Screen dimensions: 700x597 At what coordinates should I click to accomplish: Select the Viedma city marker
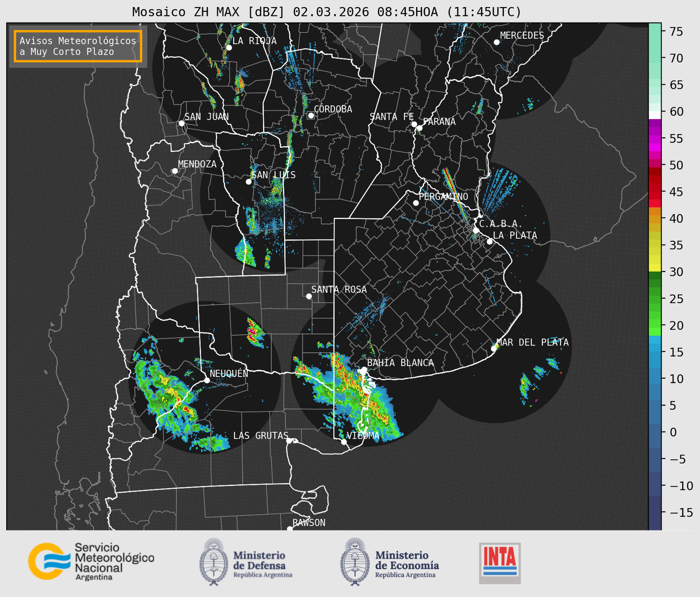coord(344,442)
